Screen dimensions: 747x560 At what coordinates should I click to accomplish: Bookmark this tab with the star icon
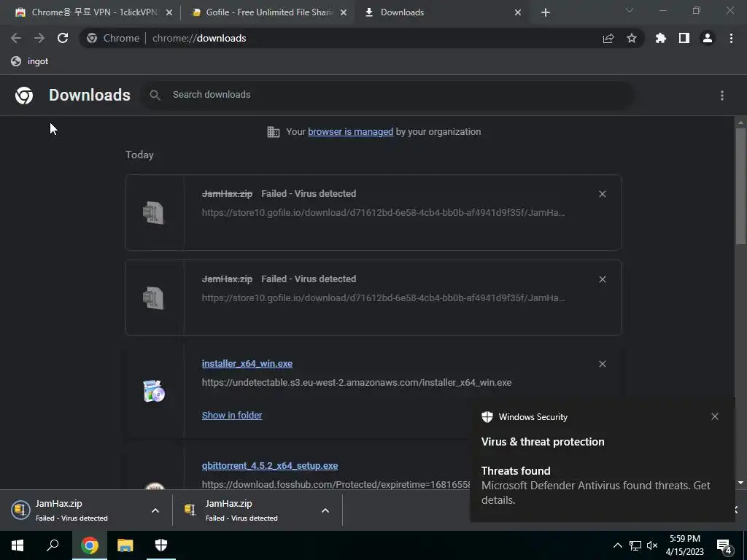(632, 38)
